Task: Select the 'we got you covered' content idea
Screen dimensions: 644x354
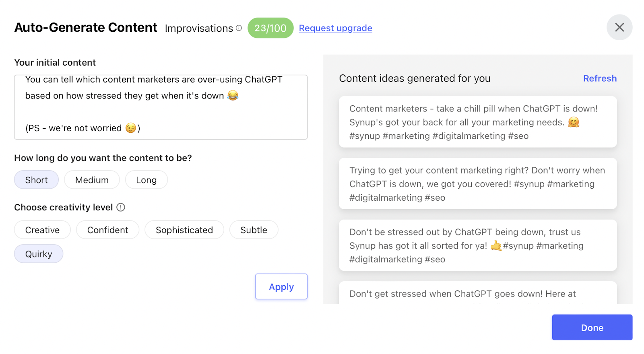Action: (478, 183)
